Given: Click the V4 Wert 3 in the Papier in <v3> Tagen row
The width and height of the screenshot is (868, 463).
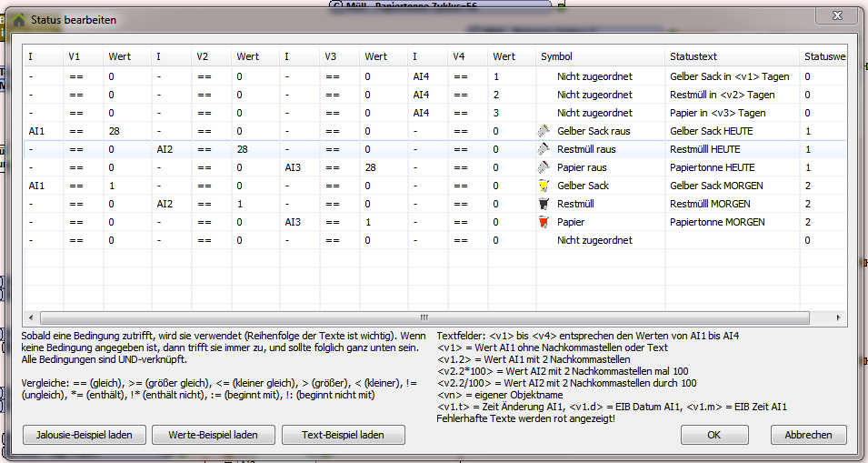Looking at the screenshot, I should [512, 113].
